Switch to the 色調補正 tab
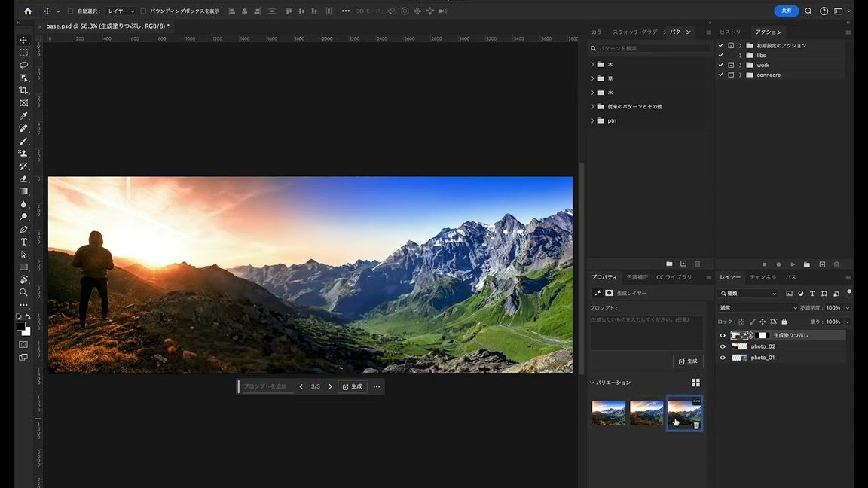 (x=637, y=277)
